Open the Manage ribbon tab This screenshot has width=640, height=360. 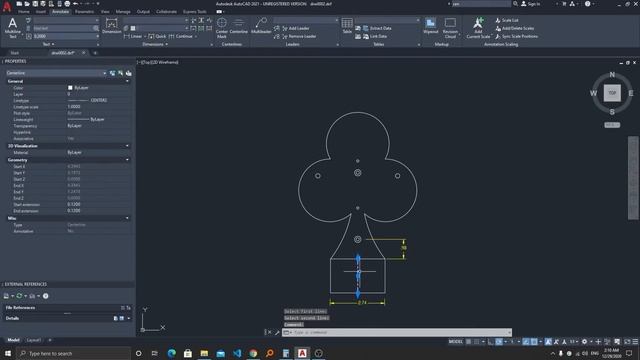point(123,12)
